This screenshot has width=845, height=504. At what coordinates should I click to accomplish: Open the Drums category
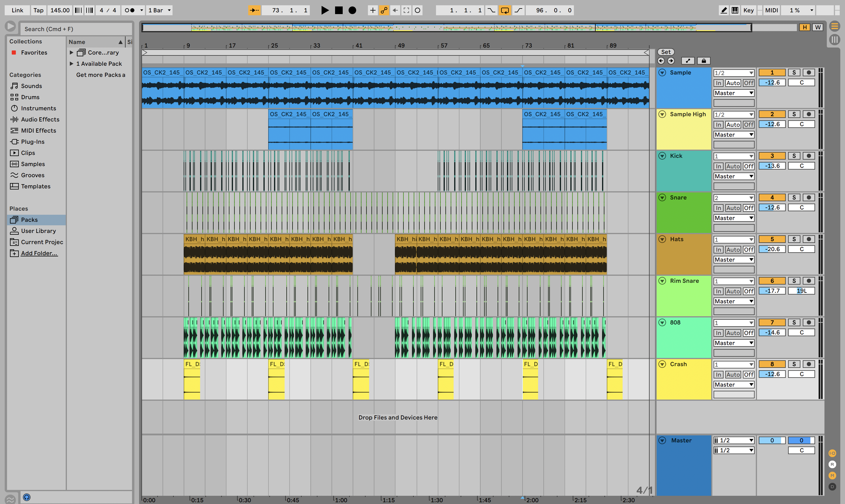pos(30,97)
